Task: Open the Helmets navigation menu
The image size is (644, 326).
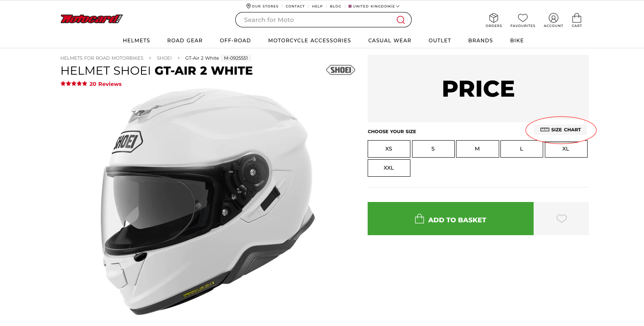Action: point(137,41)
